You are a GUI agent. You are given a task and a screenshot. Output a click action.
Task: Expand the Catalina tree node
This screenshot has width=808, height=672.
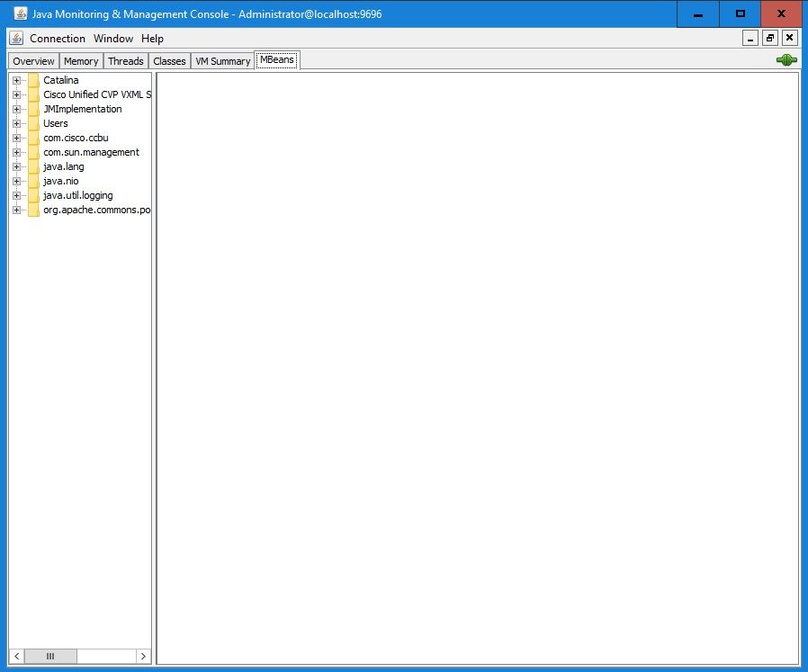[x=16, y=80]
